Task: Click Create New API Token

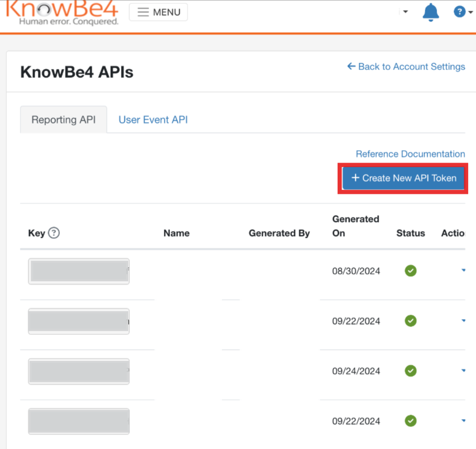Action: [403, 177]
